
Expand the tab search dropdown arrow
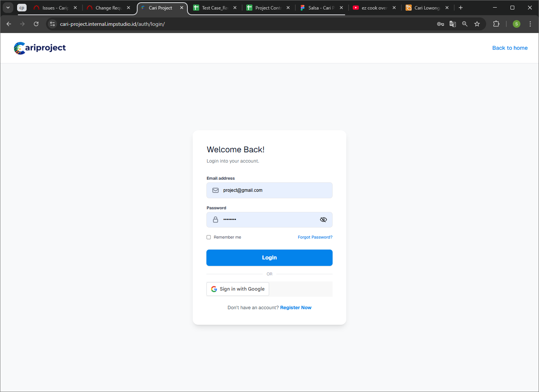(x=8, y=8)
